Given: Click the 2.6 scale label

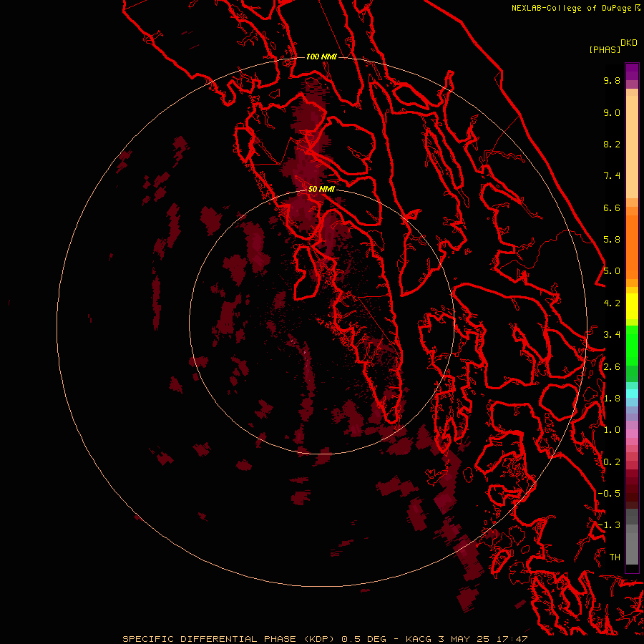Looking at the screenshot, I should [x=612, y=367].
